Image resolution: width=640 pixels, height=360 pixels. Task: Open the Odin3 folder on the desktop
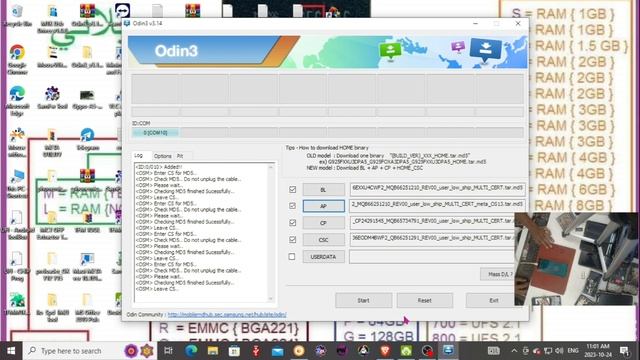pos(87,57)
